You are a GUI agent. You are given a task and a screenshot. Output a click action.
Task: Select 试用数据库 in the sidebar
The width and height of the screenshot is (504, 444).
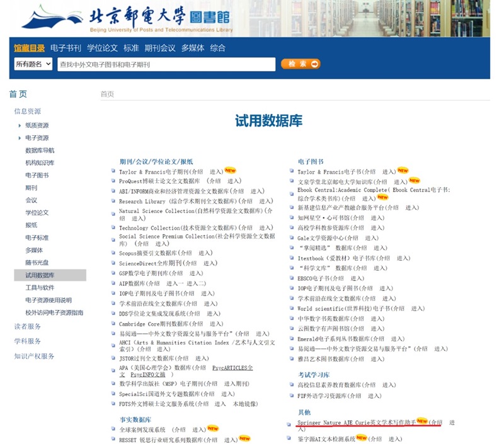[50, 275]
